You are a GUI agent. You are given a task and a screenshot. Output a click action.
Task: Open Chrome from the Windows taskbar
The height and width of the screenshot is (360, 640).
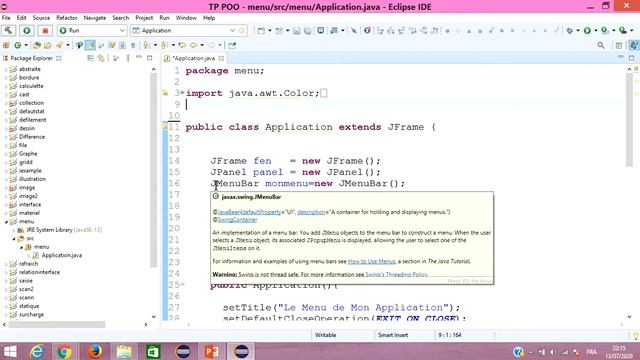pos(64,351)
